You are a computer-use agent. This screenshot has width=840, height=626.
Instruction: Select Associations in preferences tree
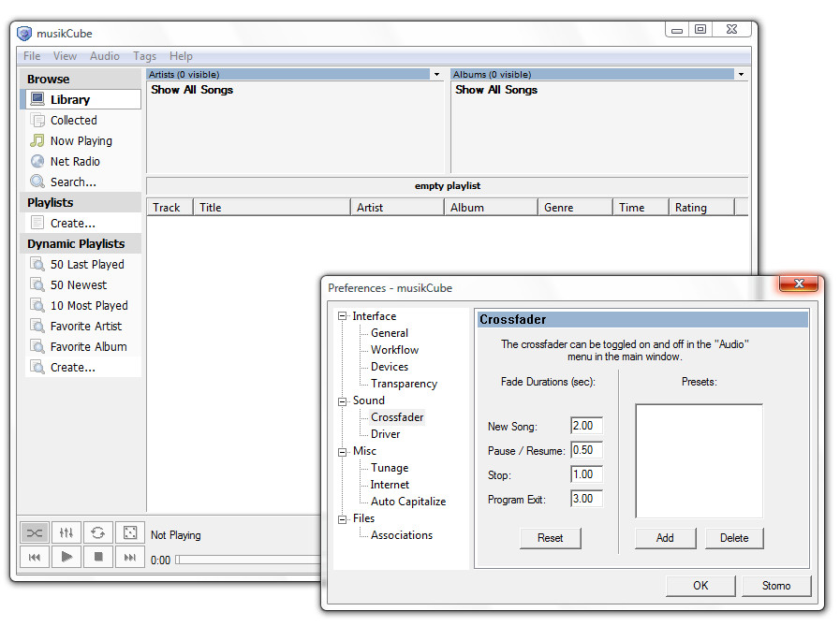pos(402,535)
